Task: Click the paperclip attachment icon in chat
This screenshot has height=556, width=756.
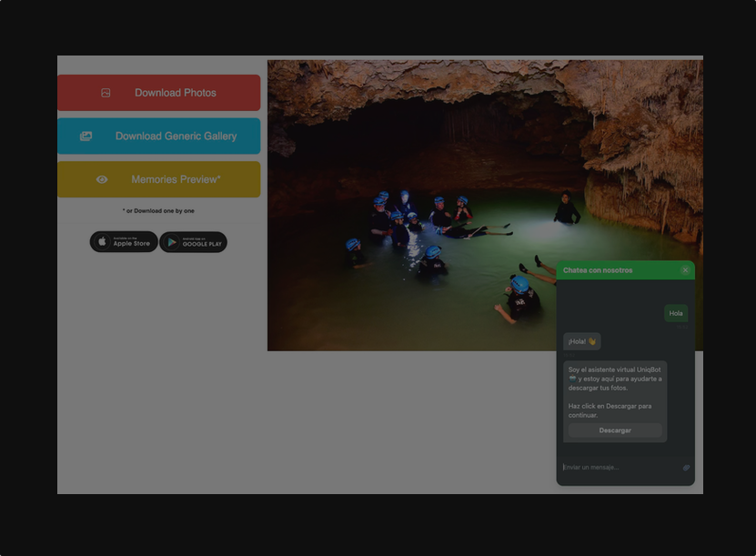Action: pos(686,468)
